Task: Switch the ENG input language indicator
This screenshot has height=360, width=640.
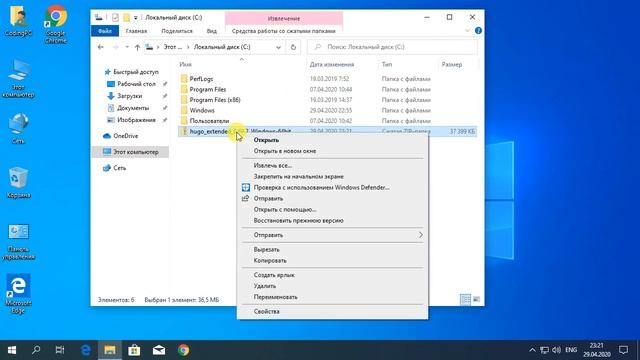Action: pos(571,350)
